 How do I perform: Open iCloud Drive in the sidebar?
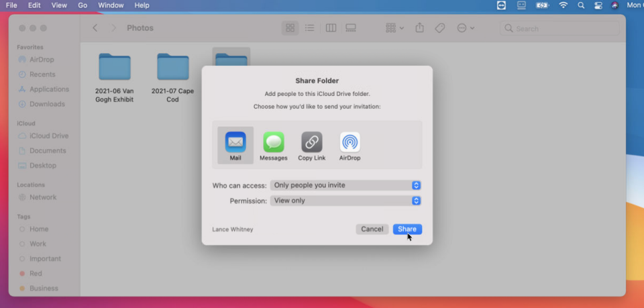pyautogui.click(x=48, y=136)
